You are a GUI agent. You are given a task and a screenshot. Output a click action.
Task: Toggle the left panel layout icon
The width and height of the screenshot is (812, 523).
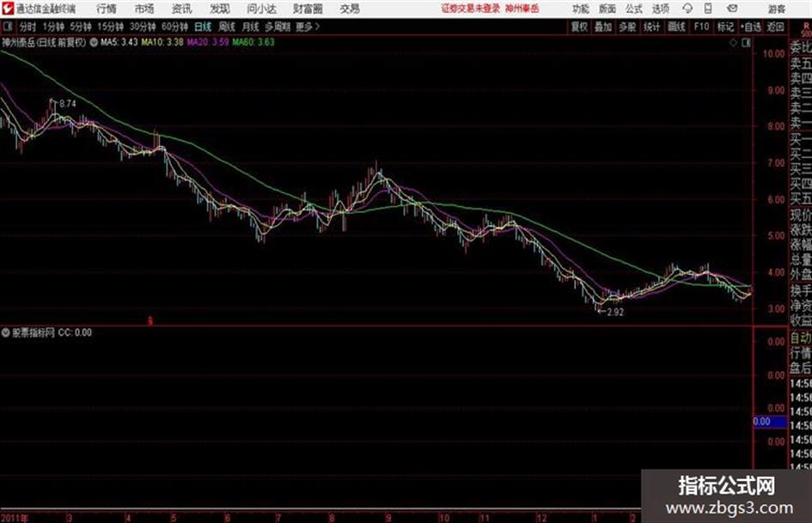click(x=7, y=27)
